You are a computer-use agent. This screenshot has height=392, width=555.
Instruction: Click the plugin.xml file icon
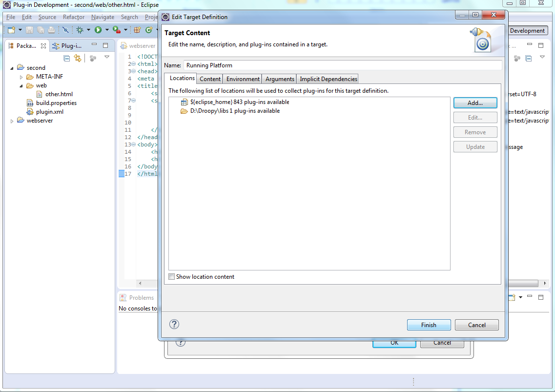point(30,111)
